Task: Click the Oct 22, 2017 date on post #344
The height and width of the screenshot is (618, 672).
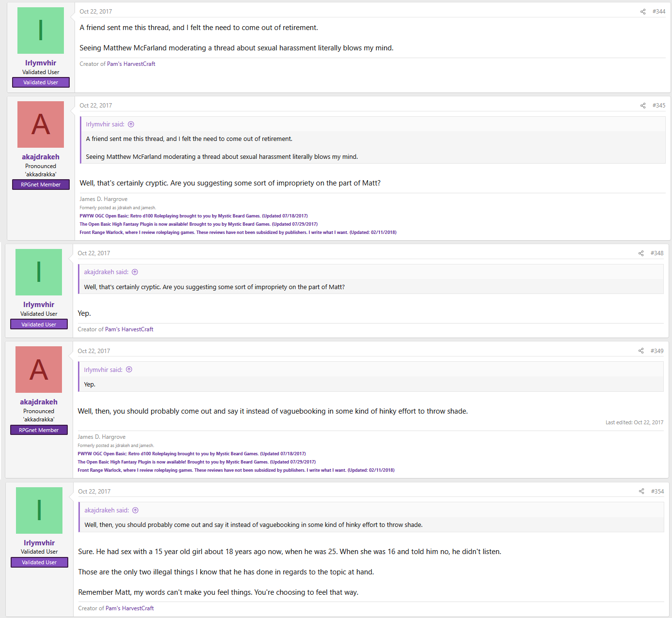Action: coord(96,12)
